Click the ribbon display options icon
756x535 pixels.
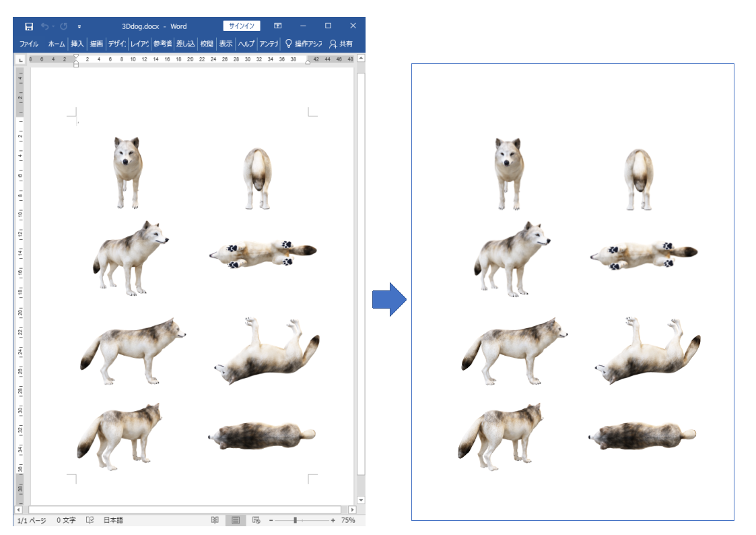277,26
